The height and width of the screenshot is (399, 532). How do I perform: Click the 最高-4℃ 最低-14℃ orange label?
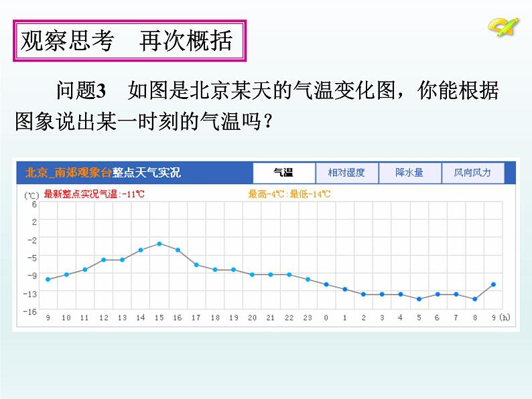pos(289,194)
